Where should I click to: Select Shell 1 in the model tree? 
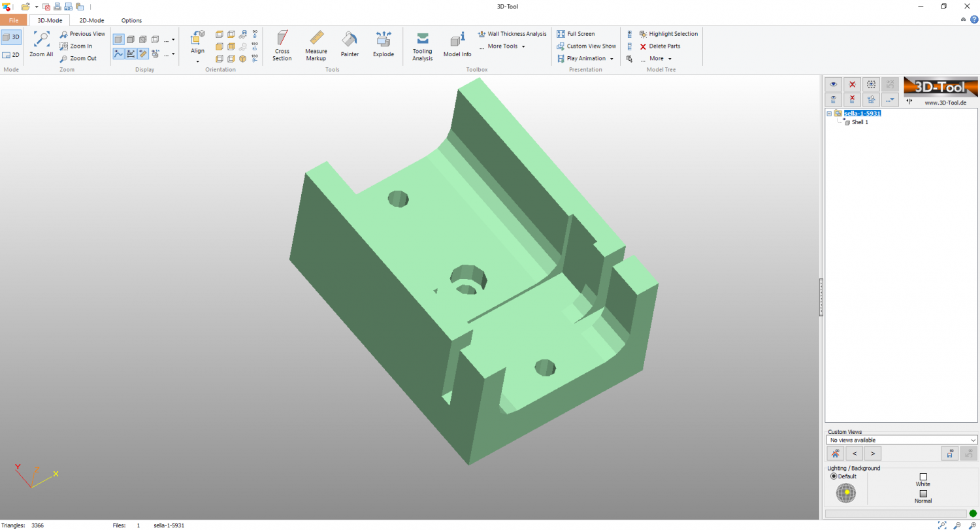pyautogui.click(x=860, y=122)
